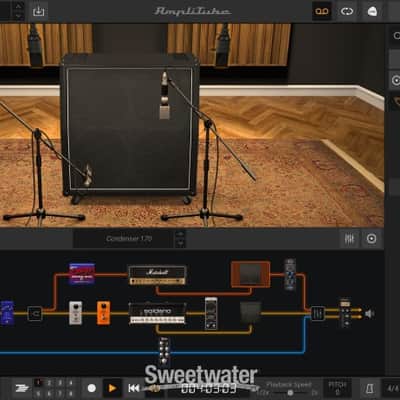Image resolution: width=400 pixels, height=400 pixels.
Task: Click down arrow next to Condenser 170
Action: coord(180,243)
